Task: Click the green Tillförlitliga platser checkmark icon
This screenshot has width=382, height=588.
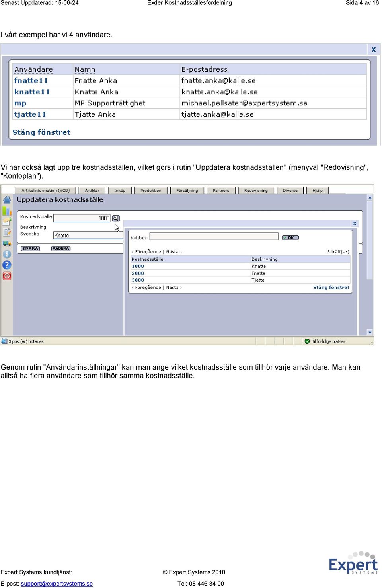Action: (x=307, y=341)
